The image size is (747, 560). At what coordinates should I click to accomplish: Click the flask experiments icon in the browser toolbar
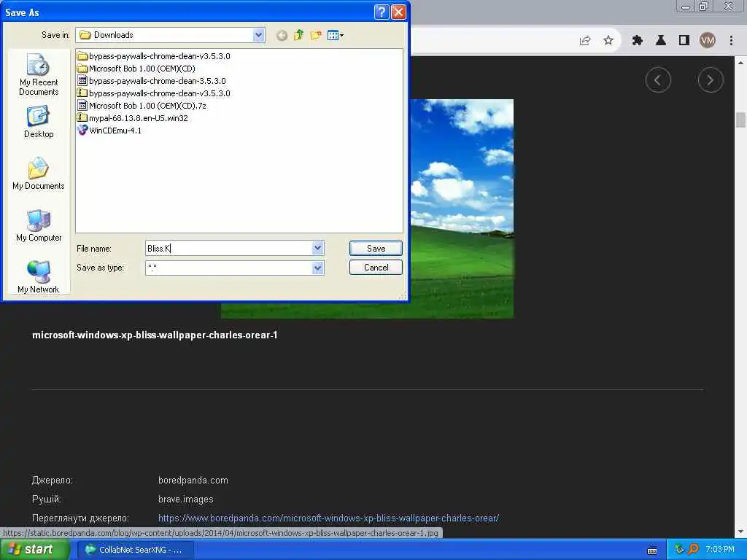[x=661, y=41]
